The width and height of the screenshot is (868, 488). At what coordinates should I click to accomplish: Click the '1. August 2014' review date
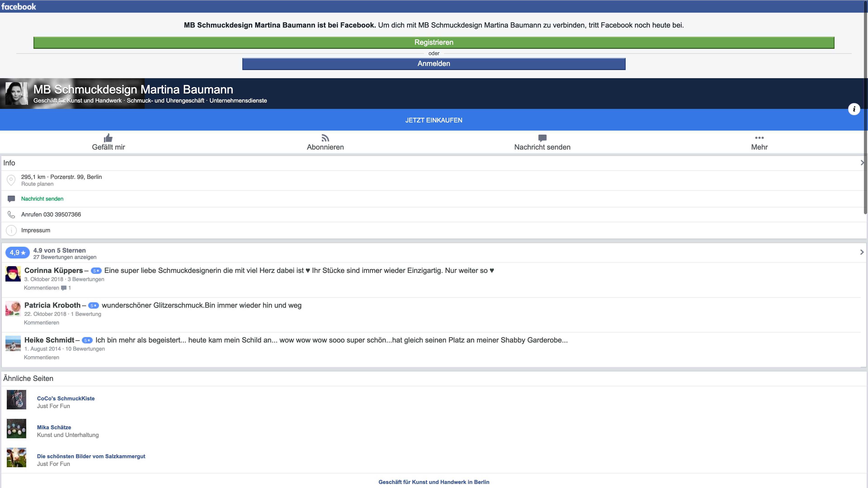(x=42, y=349)
